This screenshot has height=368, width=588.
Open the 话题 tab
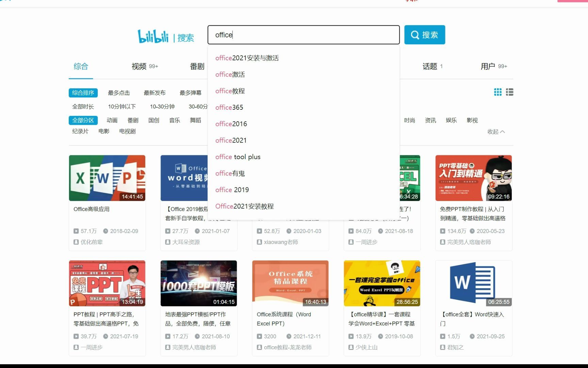point(432,66)
